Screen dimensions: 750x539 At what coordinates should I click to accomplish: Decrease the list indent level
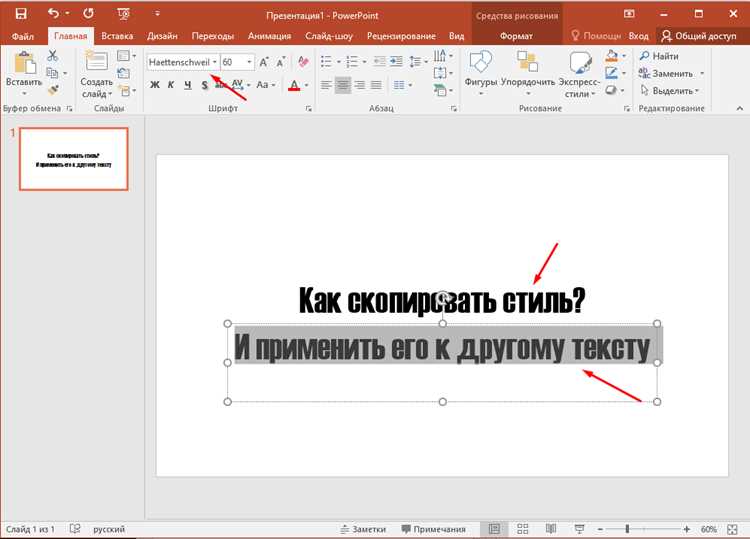click(x=379, y=61)
